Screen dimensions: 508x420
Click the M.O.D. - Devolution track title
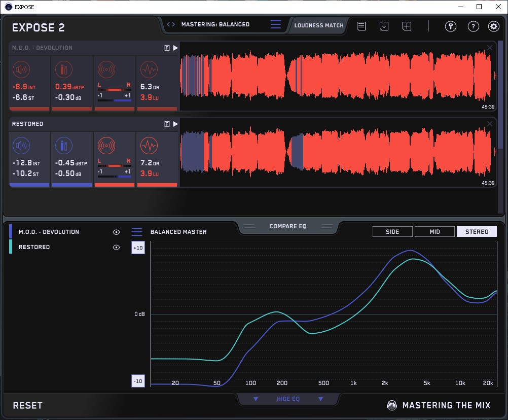coord(42,48)
